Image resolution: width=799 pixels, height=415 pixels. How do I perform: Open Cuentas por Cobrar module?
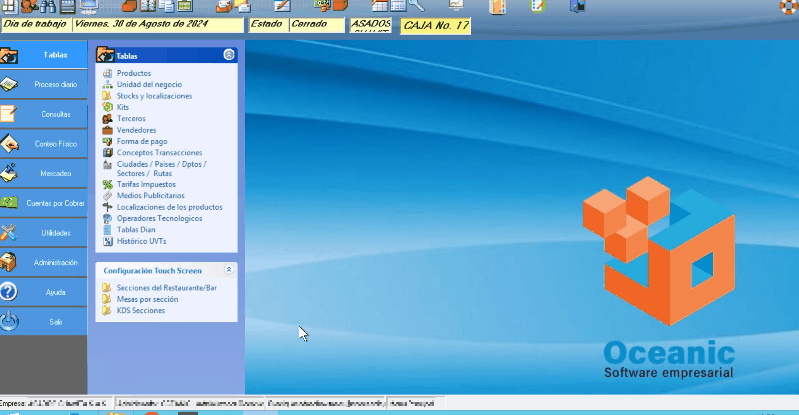44,203
